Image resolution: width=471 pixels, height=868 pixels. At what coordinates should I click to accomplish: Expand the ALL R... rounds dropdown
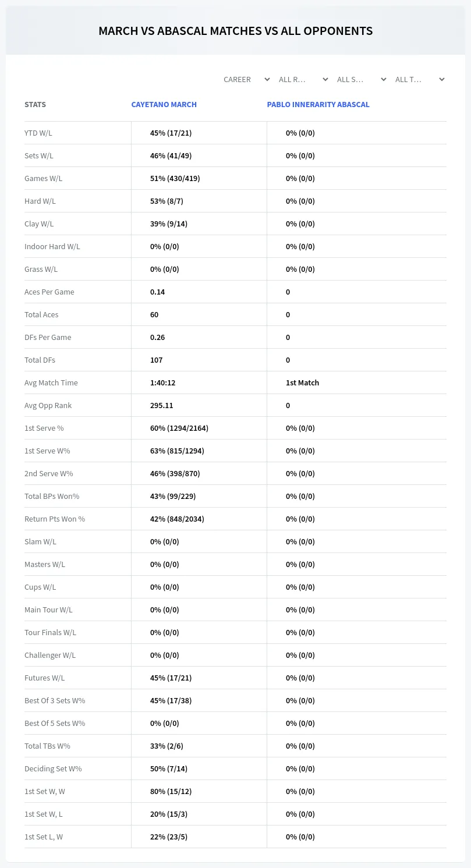(x=303, y=79)
